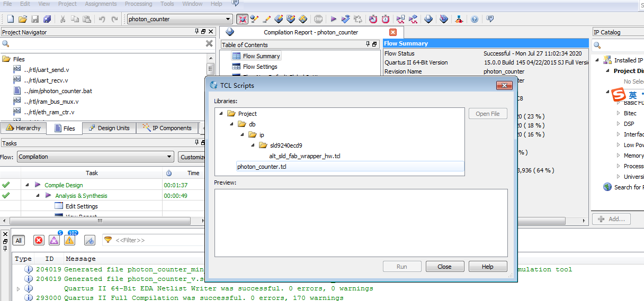644x301 pixels.
Task: Click the Add... button in IP Catalog
Action: tap(612, 219)
